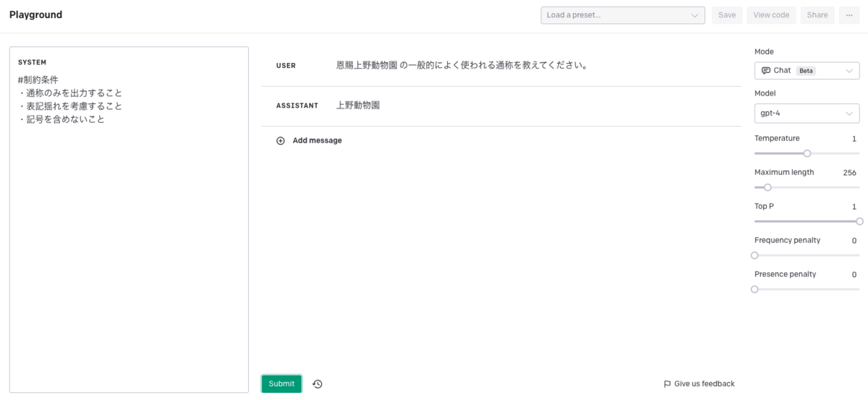
Task: Click the assistant reply 上野動物園
Action: [x=358, y=105]
